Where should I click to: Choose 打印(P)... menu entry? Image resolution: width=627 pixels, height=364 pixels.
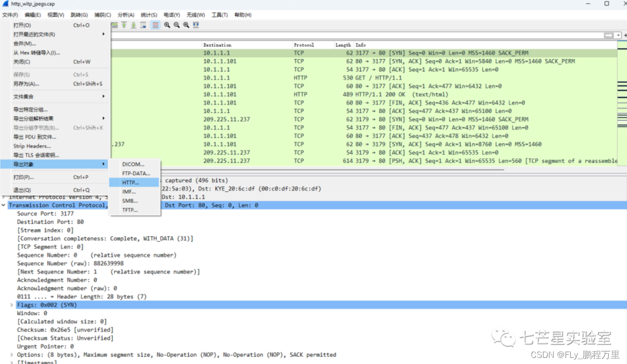pyautogui.click(x=54, y=177)
